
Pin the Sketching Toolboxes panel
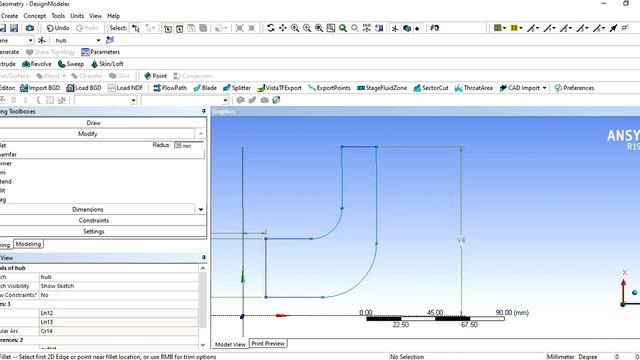(x=204, y=111)
